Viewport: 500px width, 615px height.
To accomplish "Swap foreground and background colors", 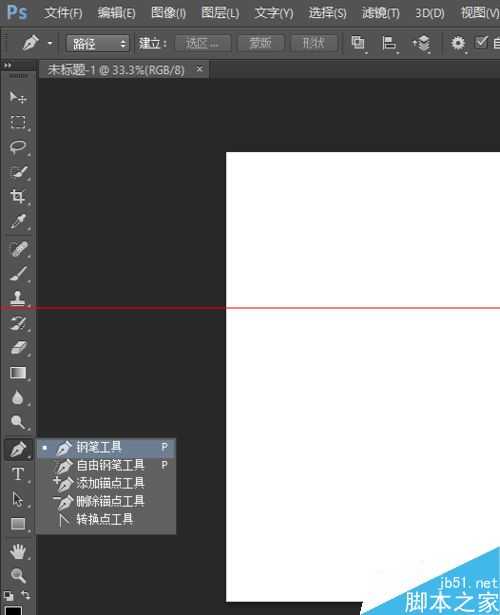I will click(26, 595).
